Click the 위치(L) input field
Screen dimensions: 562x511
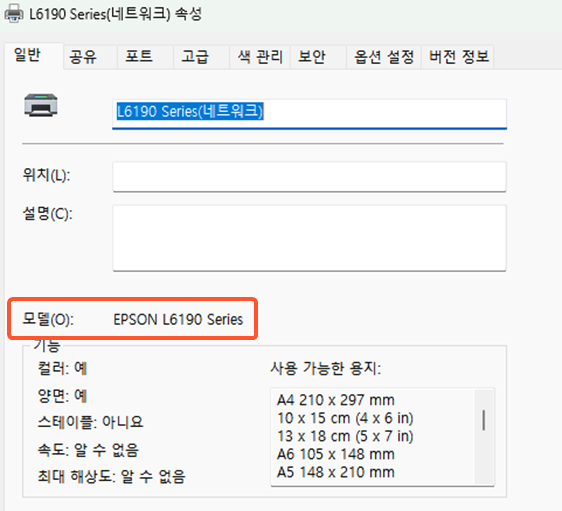click(x=309, y=177)
